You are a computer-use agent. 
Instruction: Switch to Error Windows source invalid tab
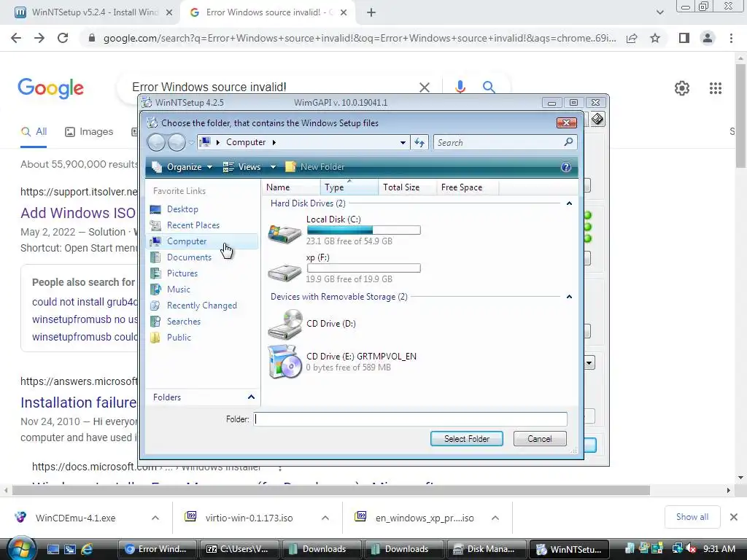[267, 12]
